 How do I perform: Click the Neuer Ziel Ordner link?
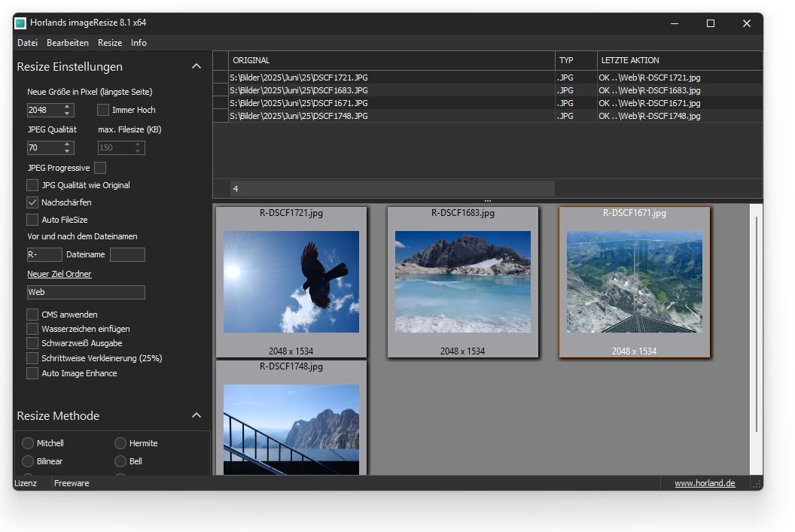coord(59,274)
